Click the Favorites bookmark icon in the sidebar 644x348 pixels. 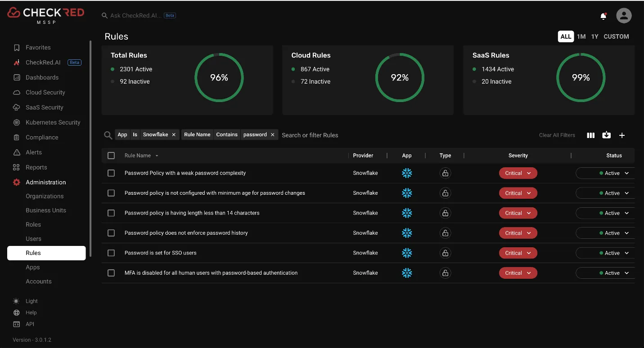coord(17,47)
